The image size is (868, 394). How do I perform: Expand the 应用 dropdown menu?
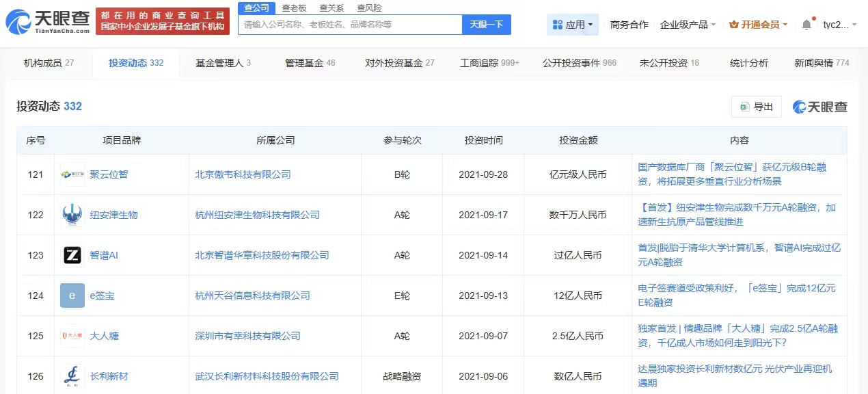573,25
